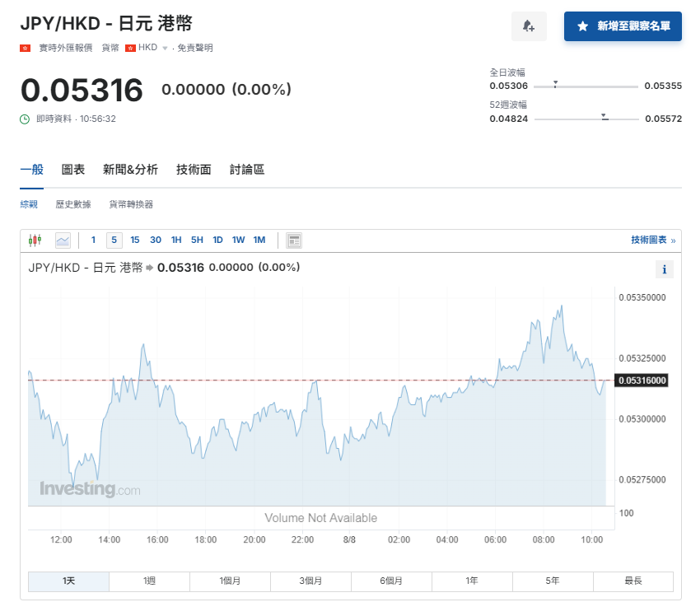This screenshot has width=691, height=616.
Task: Select the 15-minute chart interval
Action: pos(135,239)
